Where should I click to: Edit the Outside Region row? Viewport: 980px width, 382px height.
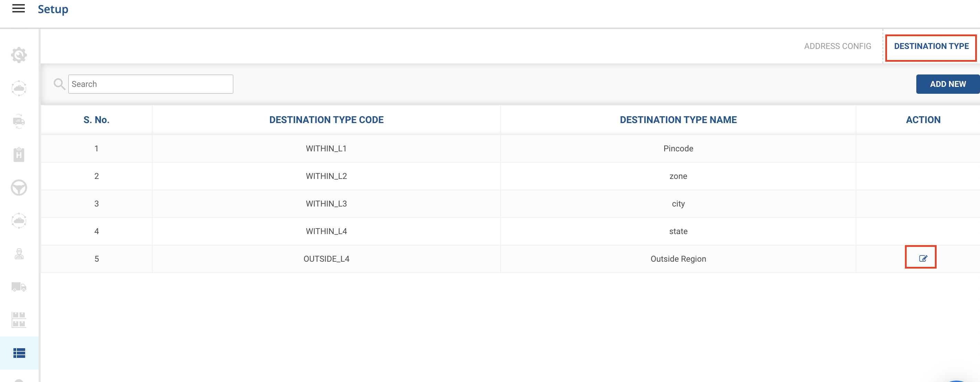pos(922,258)
